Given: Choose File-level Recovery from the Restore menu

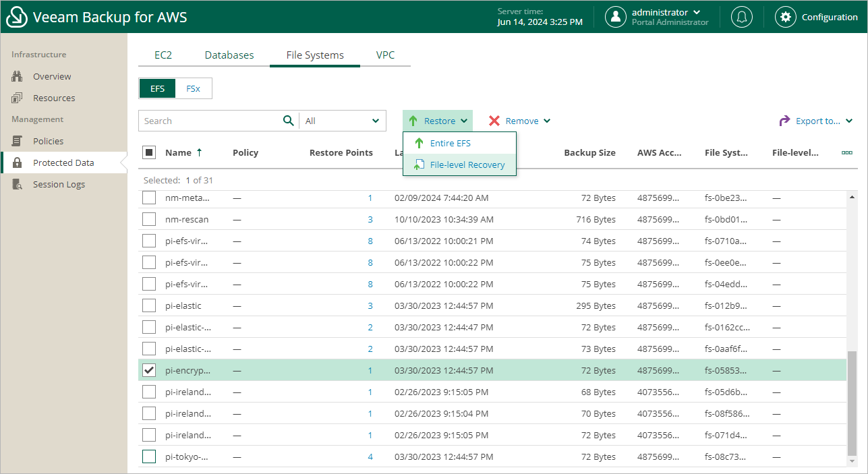Looking at the screenshot, I should (x=467, y=165).
